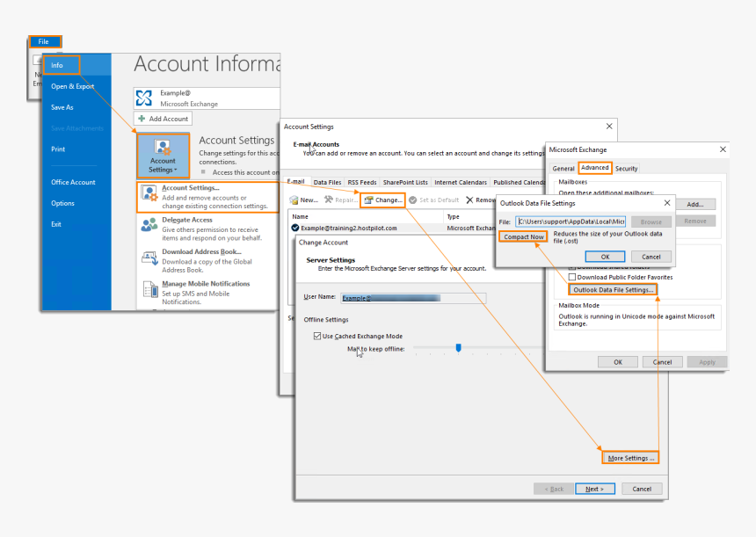Open the Data Files tab

328,182
